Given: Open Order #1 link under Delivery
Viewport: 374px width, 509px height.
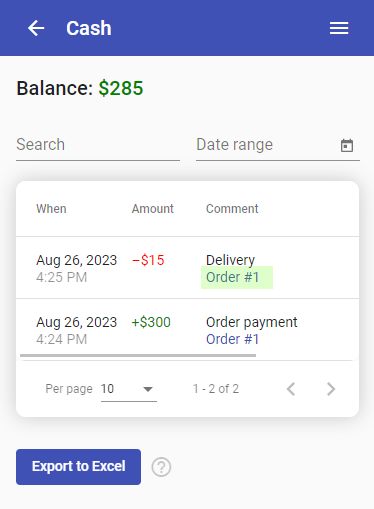Looking at the screenshot, I should click(232, 277).
